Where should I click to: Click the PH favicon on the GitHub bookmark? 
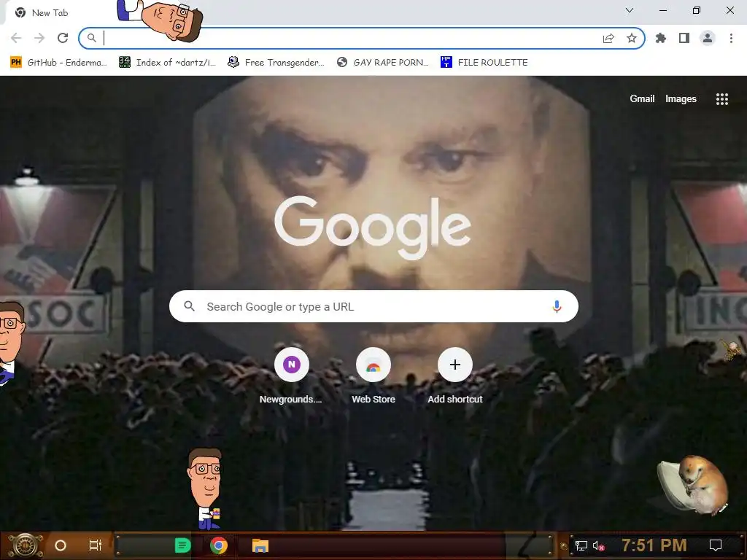coord(16,63)
